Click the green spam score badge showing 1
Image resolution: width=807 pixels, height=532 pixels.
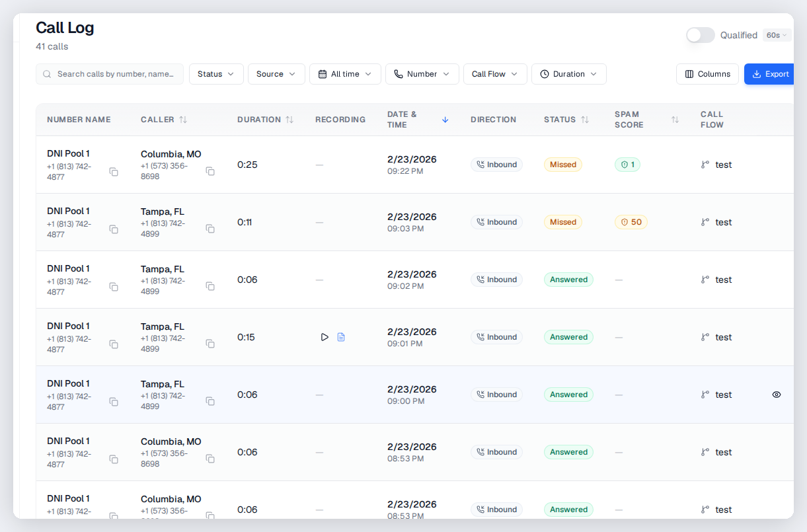pyautogui.click(x=627, y=165)
